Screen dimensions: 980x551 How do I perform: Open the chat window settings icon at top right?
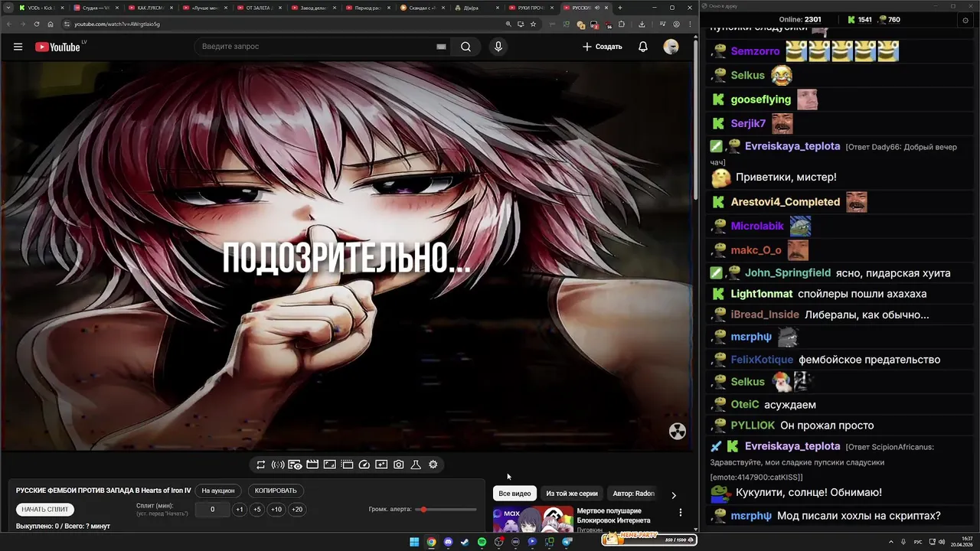[x=965, y=20]
